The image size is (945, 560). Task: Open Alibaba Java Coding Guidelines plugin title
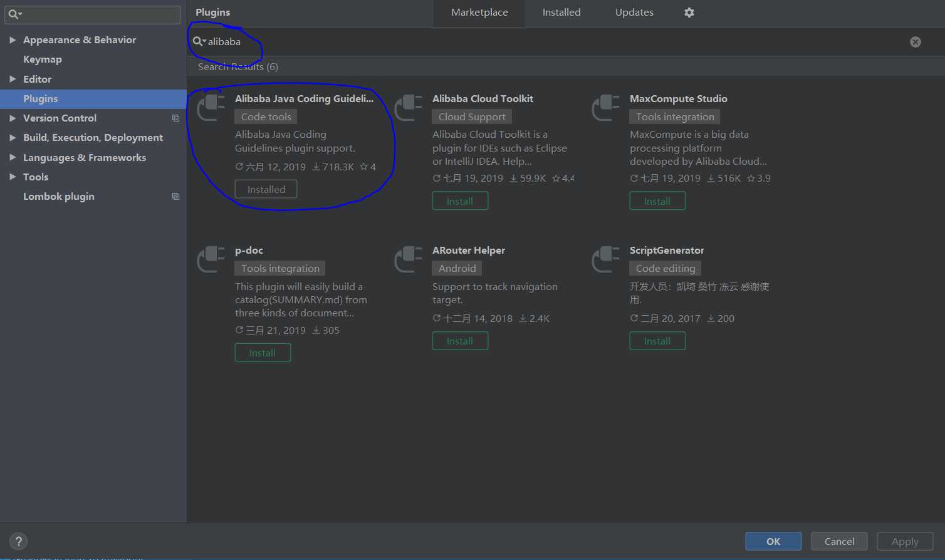tap(304, 98)
